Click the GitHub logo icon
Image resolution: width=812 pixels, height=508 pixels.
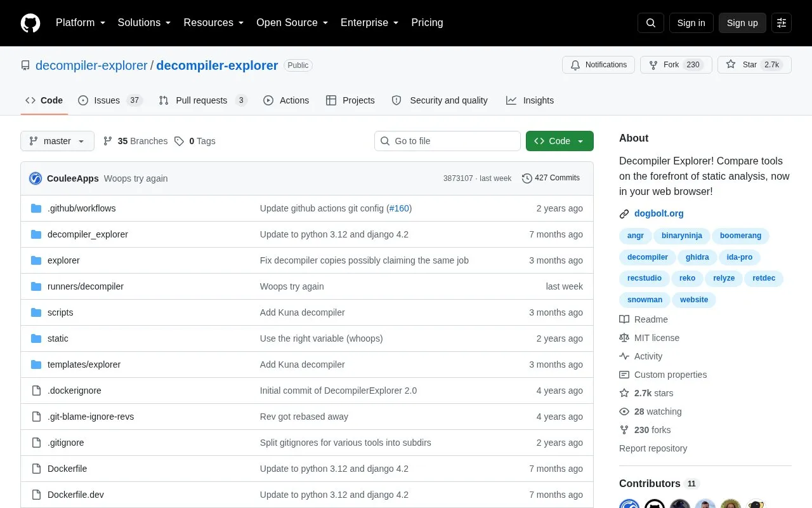click(x=30, y=23)
